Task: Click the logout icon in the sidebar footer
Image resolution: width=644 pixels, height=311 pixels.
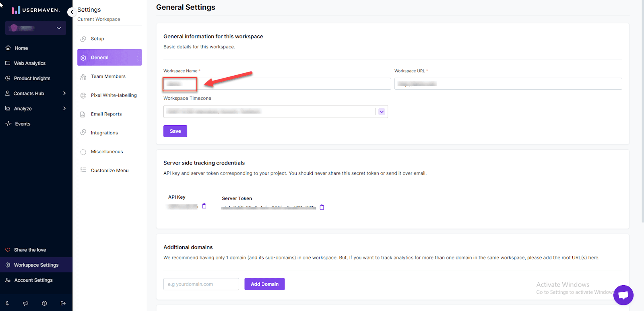Action: pos(63,303)
